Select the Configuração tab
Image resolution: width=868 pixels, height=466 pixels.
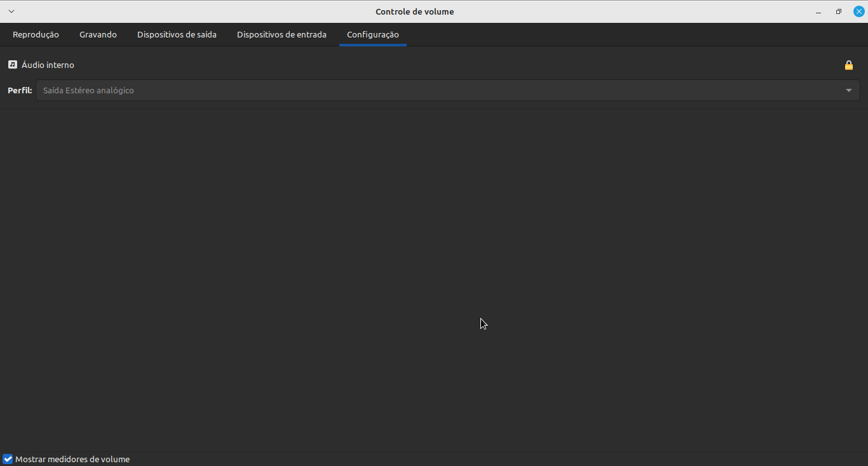pos(373,34)
